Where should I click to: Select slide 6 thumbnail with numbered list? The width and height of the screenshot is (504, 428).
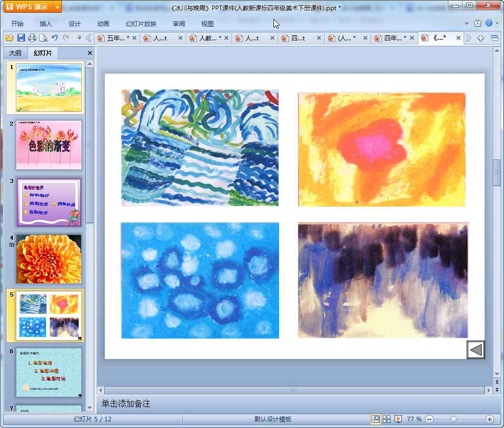[49, 373]
